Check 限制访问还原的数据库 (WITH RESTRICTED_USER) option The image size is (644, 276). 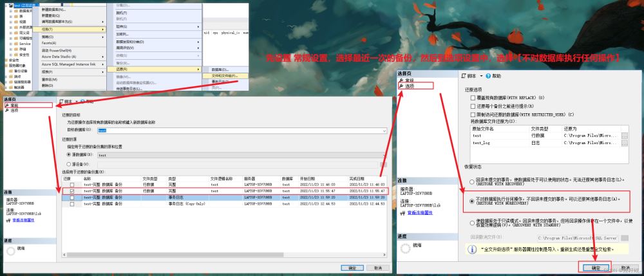474,114
